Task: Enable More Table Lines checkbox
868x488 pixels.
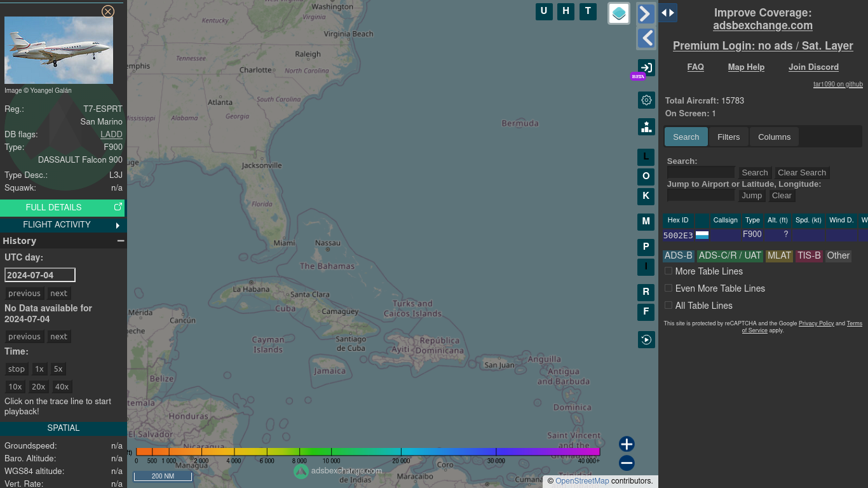Action: tap(668, 271)
